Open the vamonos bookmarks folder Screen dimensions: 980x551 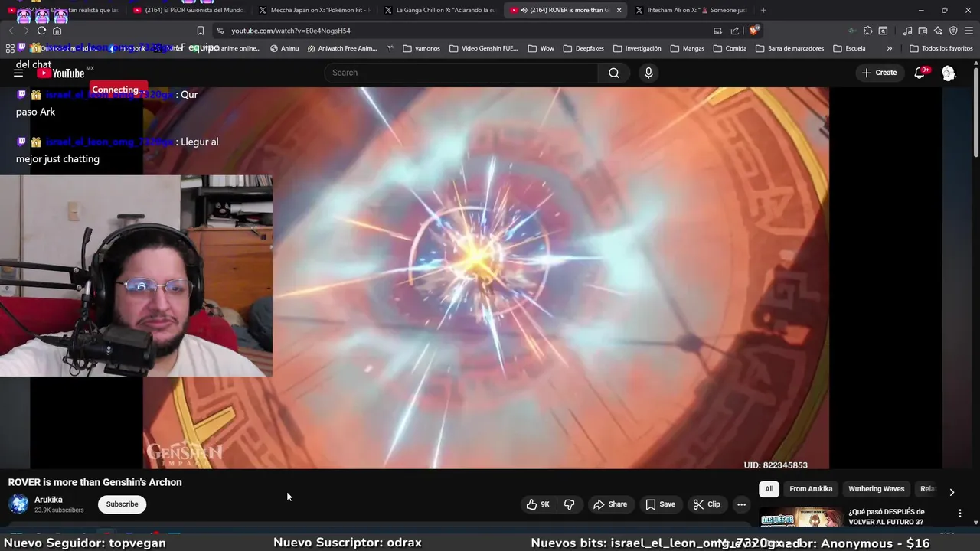pyautogui.click(x=421, y=48)
